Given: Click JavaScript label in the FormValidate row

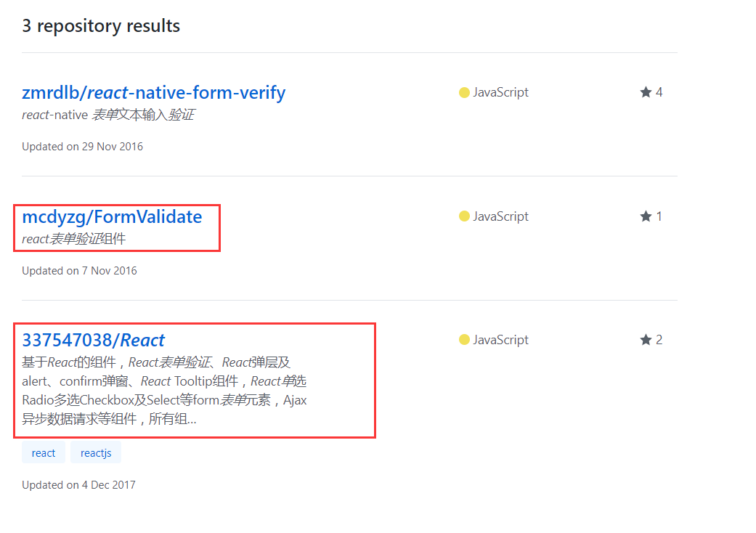Looking at the screenshot, I should 500,216.
